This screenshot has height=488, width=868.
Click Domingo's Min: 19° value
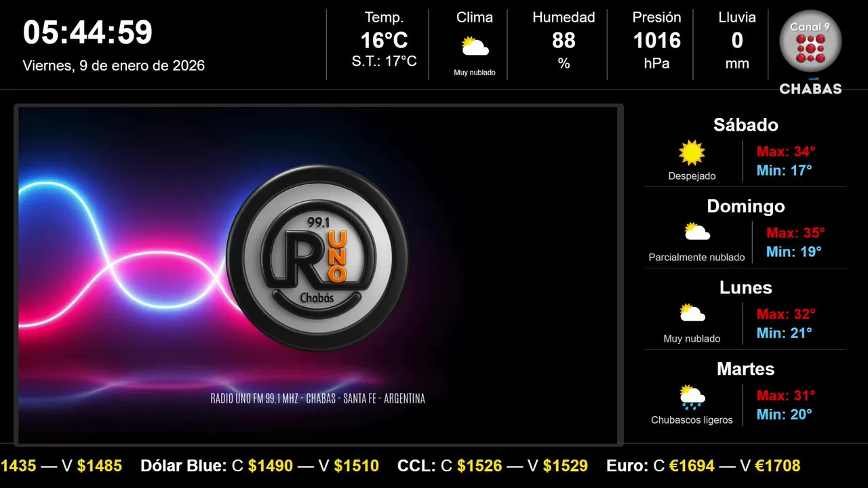tap(793, 251)
